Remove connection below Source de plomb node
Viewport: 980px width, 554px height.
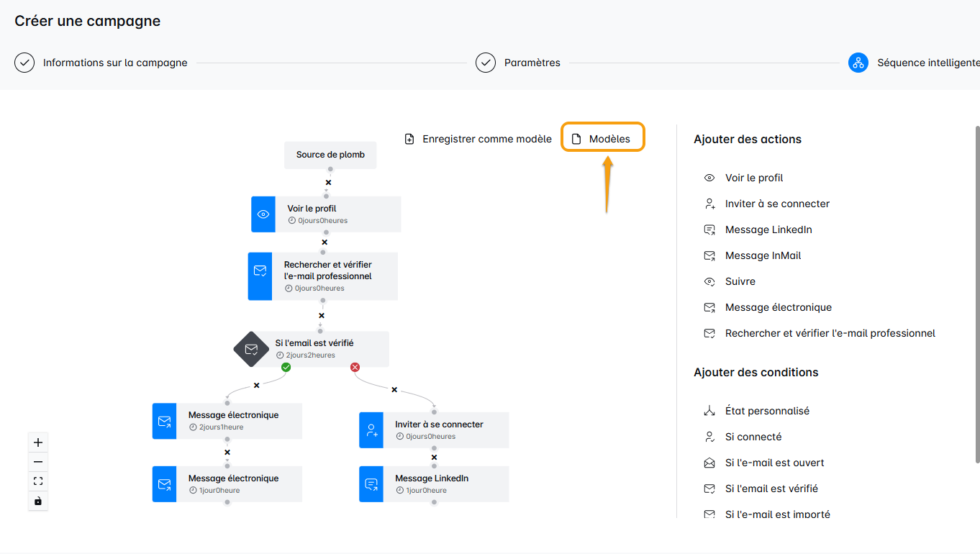[328, 183]
